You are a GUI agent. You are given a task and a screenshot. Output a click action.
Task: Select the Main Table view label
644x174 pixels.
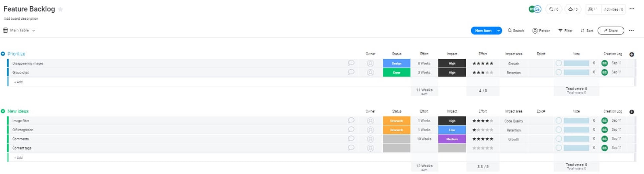tap(19, 30)
